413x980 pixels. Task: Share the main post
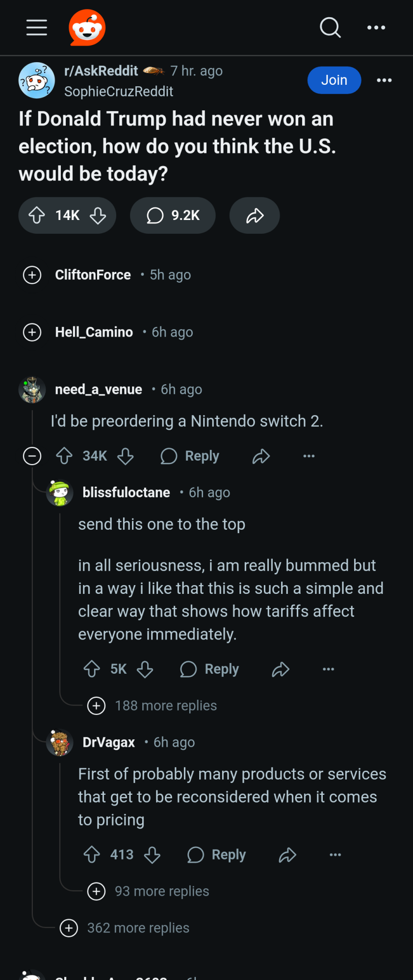coord(255,215)
